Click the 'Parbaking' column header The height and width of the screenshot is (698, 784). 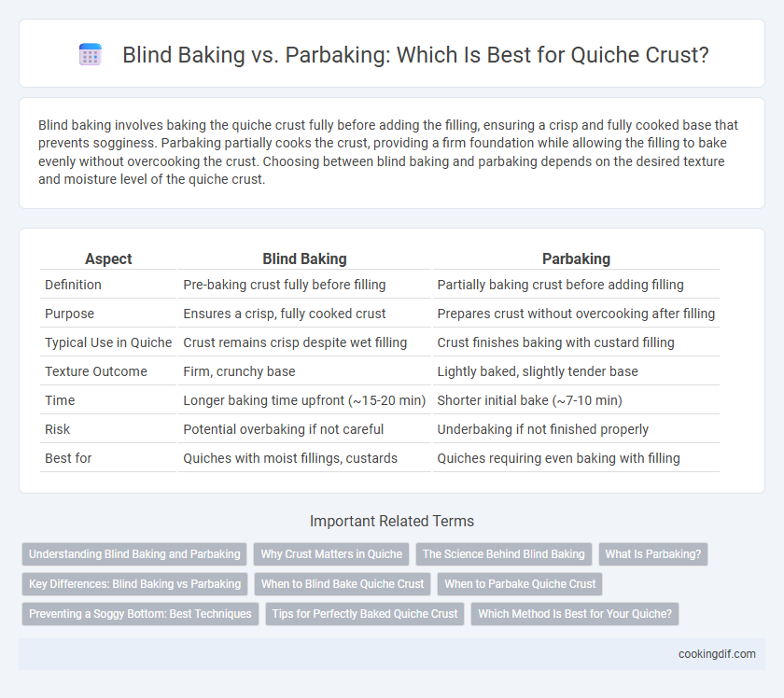tap(576, 258)
